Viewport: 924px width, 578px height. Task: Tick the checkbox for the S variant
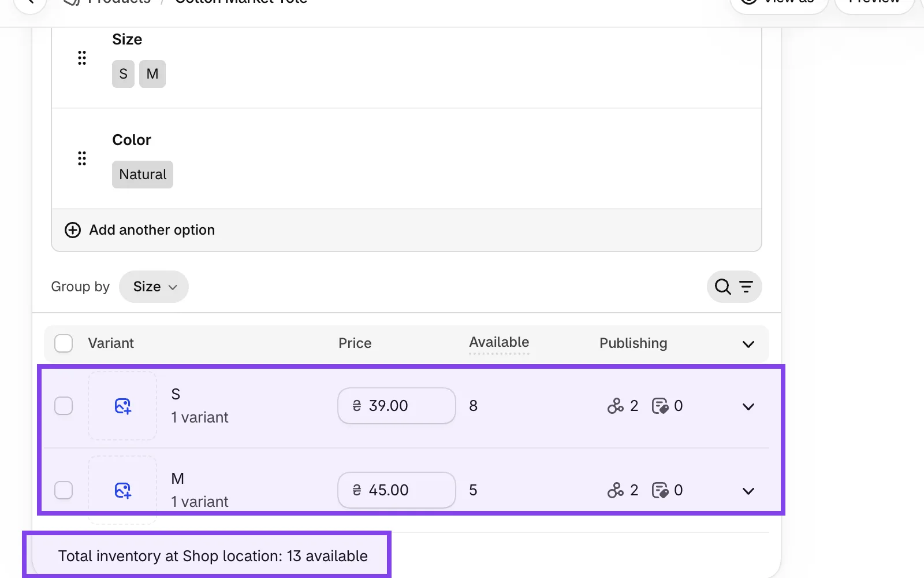pos(64,406)
